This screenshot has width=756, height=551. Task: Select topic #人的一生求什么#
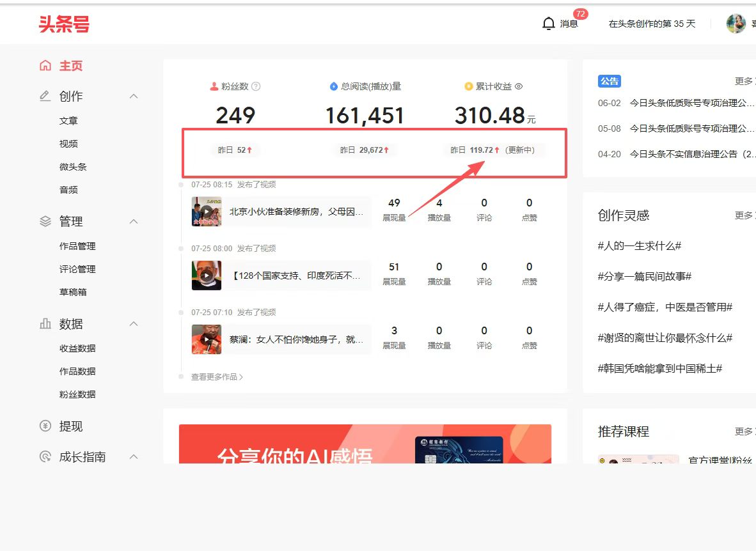click(640, 246)
